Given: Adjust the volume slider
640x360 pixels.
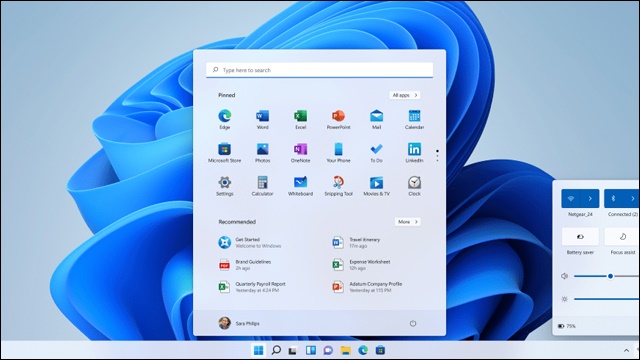Looking at the screenshot, I should 607,276.
